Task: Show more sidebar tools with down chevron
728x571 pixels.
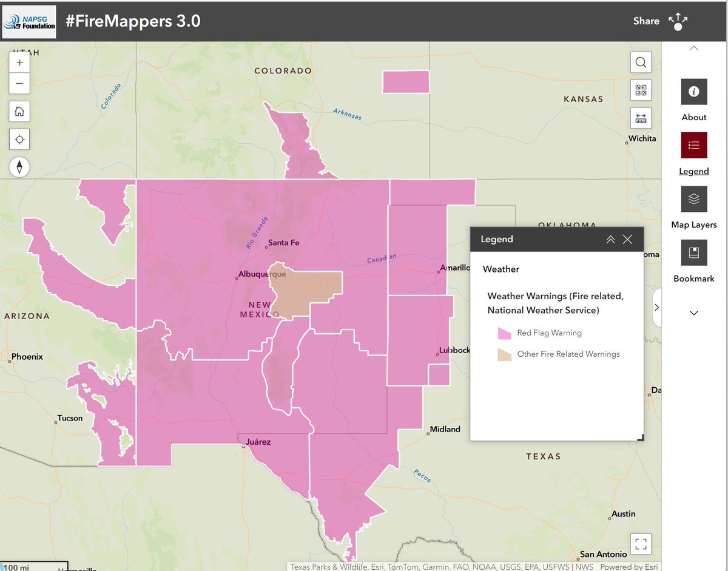Action: click(694, 313)
